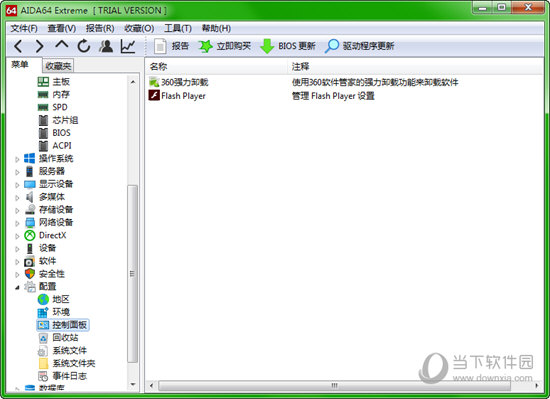Viewport: 550px width, 399px height.
Task: Select the 回收站 recycle bin item
Action: coord(58,338)
